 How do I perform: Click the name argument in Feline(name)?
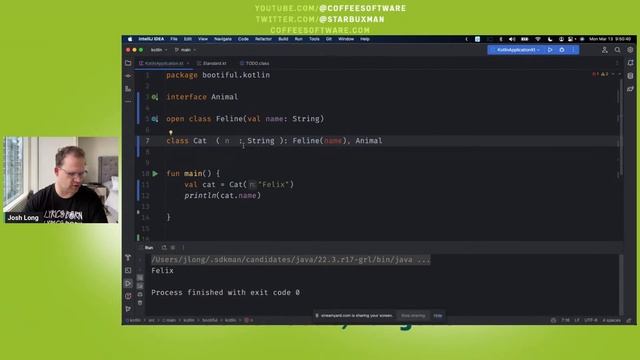pos(333,141)
